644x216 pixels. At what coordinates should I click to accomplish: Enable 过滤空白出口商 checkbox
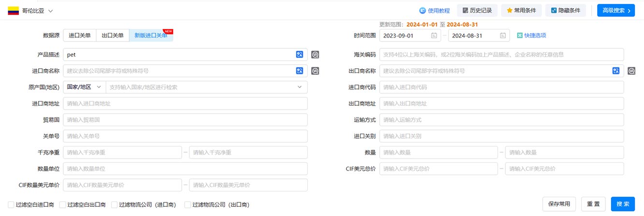pyautogui.click(x=62, y=204)
